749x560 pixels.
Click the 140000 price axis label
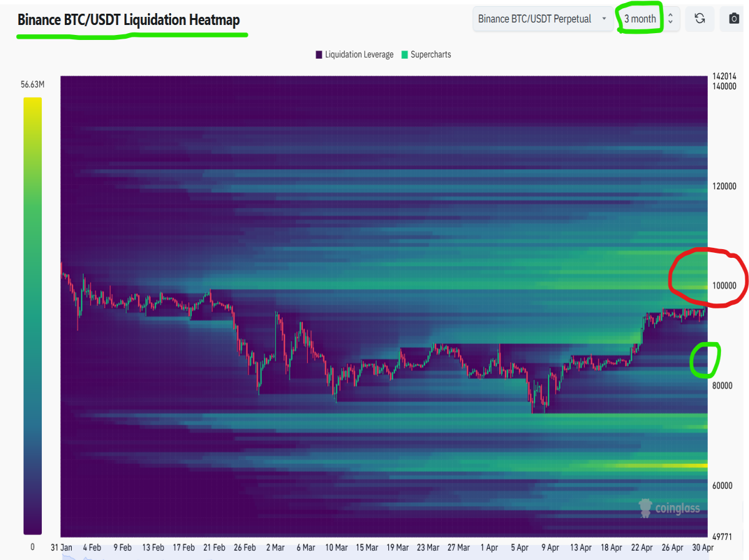tap(724, 87)
